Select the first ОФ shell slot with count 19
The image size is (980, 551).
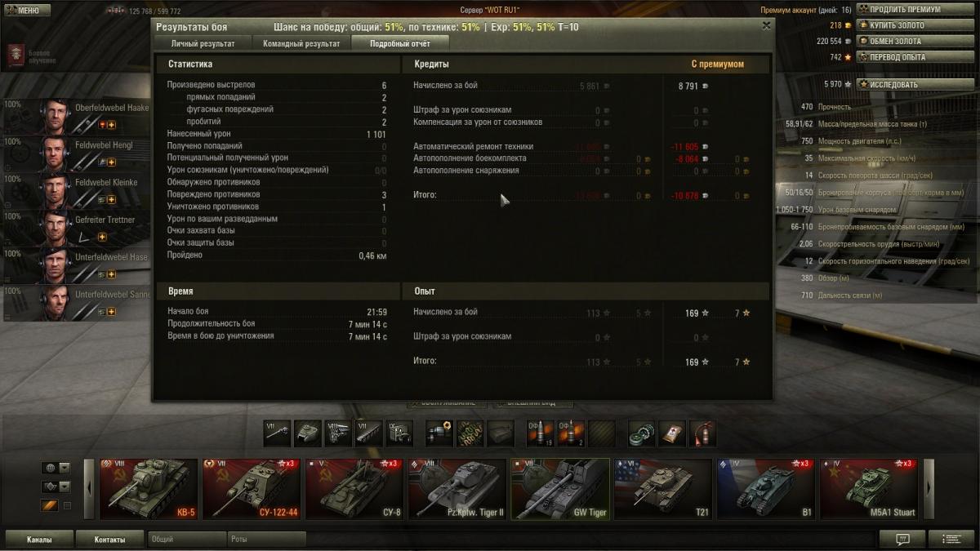(540, 433)
